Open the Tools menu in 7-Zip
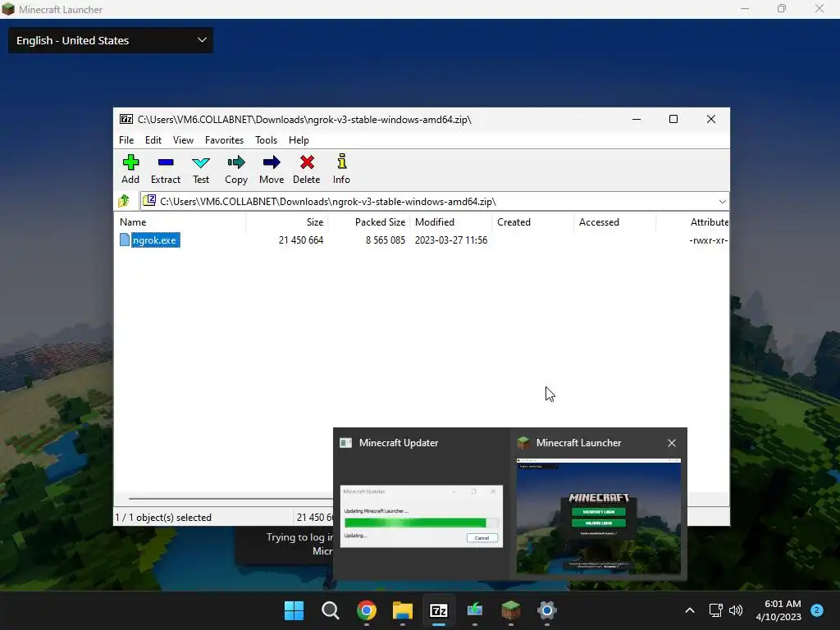This screenshot has width=840, height=630. [267, 139]
